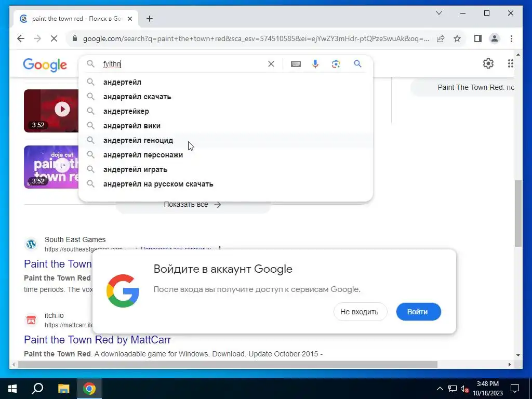Open the Chrome three-dot menu
The height and width of the screenshot is (399, 532).
[511, 38]
